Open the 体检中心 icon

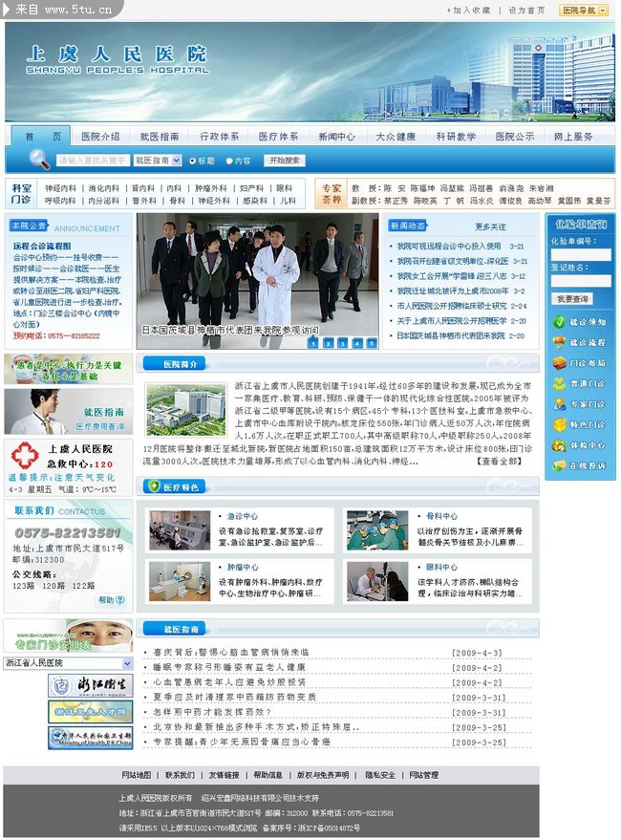(560, 445)
